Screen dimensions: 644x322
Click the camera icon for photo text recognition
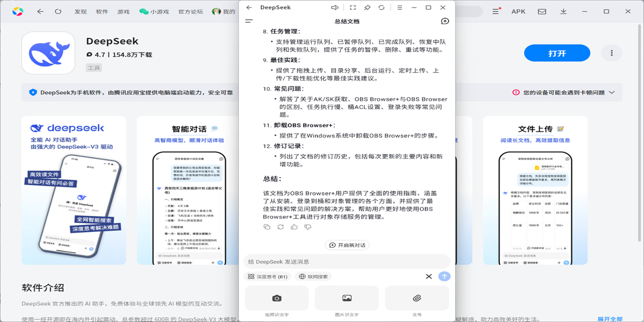[276, 298]
